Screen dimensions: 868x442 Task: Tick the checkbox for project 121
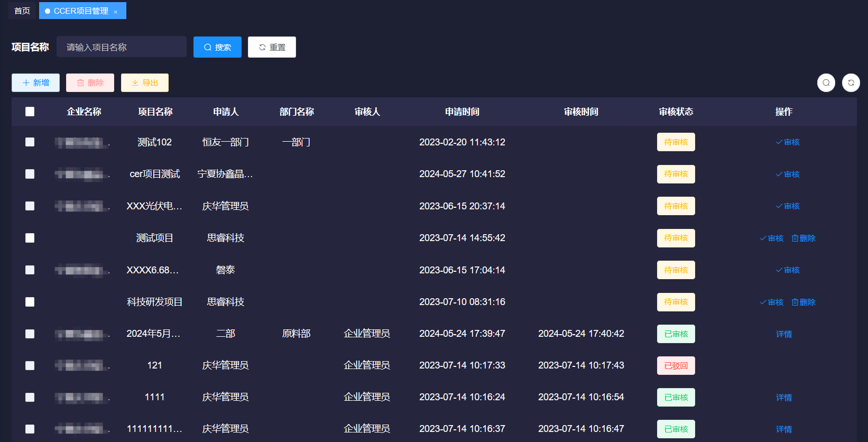click(30, 365)
